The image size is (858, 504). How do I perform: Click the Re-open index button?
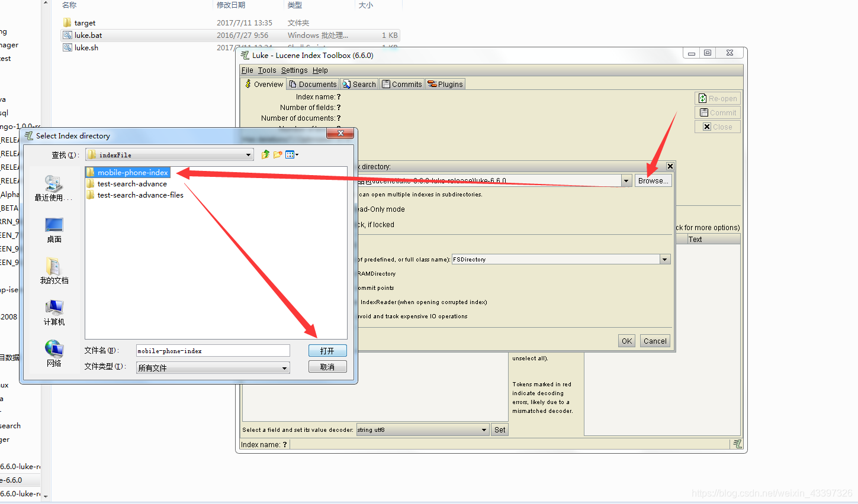[718, 98]
